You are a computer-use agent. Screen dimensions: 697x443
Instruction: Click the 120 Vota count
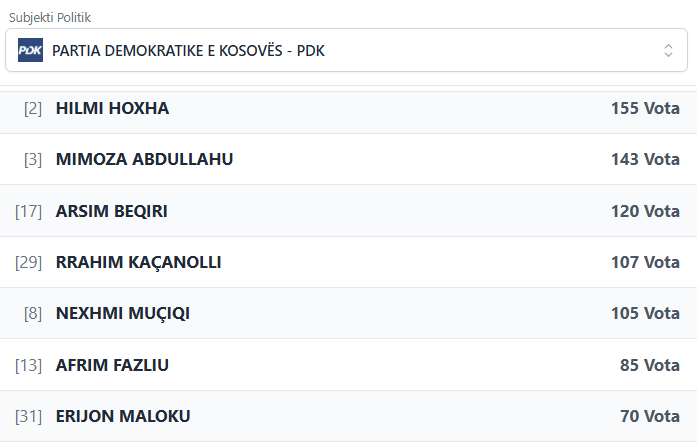click(645, 211)
